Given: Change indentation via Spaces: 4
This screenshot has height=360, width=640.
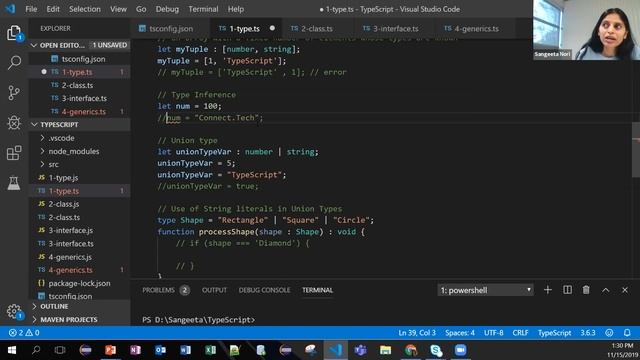Looking at the screenshot, I should [x=460, y=333].
